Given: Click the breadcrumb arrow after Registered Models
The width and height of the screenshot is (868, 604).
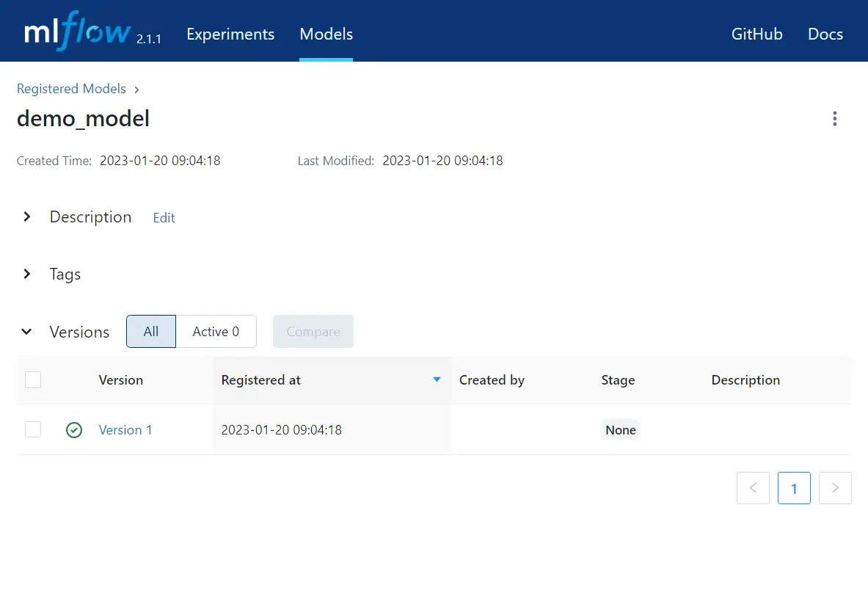Looking at the screenshot, I should pos(136,89).
